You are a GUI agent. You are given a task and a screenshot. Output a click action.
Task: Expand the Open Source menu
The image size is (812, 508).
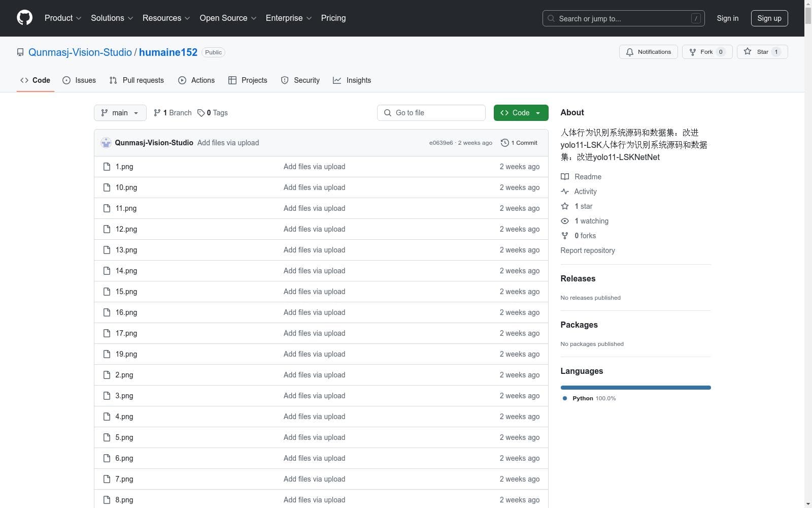click(228, 18)
